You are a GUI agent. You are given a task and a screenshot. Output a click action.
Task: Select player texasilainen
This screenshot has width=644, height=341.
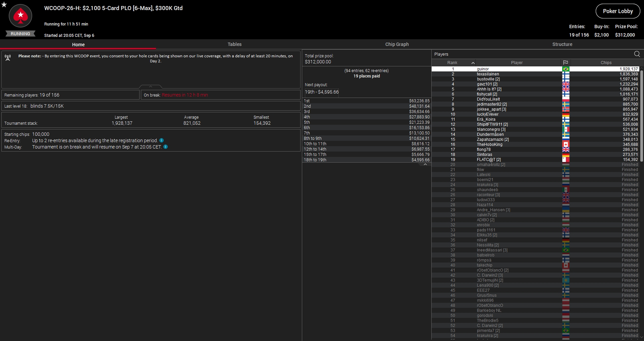(x=535, y=74)
